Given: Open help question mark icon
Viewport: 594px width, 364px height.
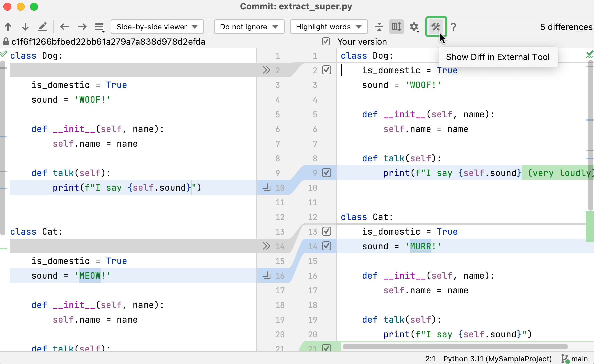Looking at the screenshot, I should (453, 27).
